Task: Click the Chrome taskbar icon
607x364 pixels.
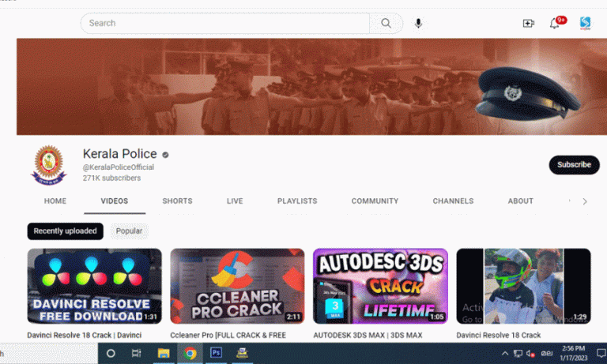Action: (x=190, y=353)
